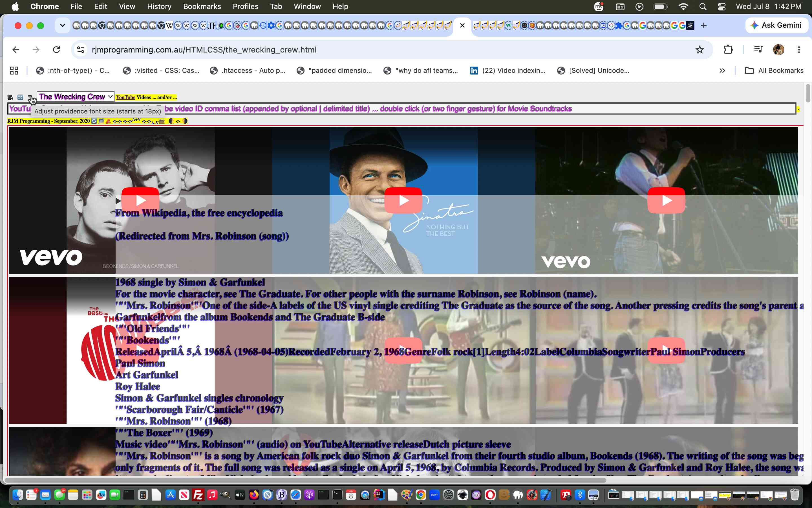Open Safari from the Dock
Screen dimensions: 812x508
pyautogui.click(x=295, y=495)
